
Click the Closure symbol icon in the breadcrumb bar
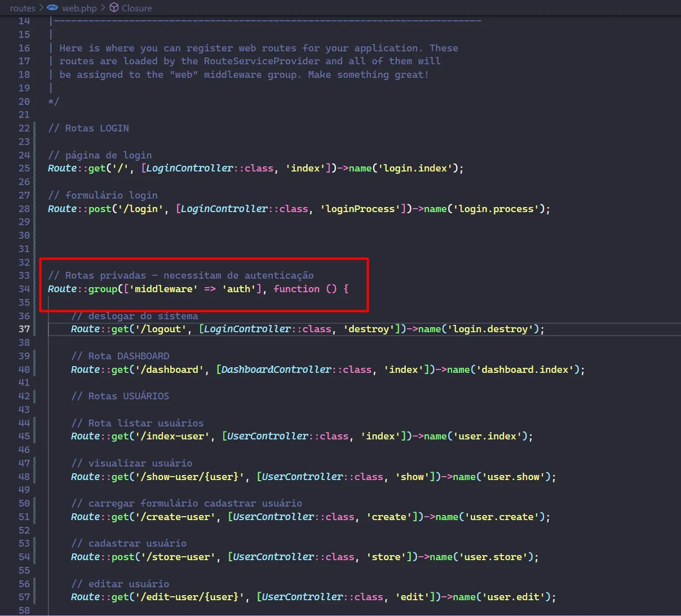coord(114,8)
